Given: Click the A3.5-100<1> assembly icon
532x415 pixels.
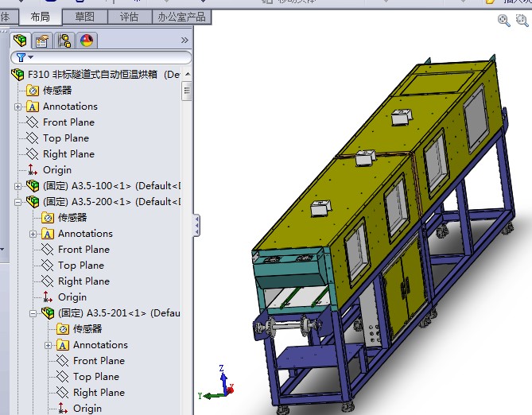Looking at the screenshot, I should pyautogui.click(x=33, y=185).
